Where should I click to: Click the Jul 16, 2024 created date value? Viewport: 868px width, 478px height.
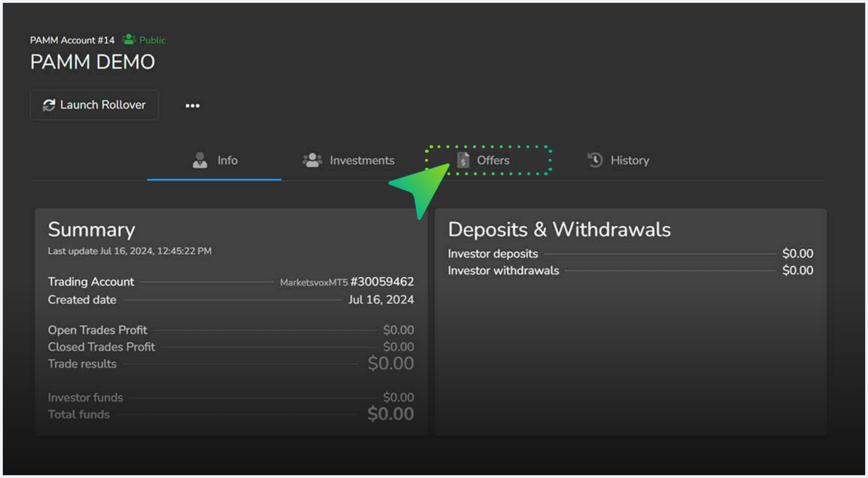(381, 300)
